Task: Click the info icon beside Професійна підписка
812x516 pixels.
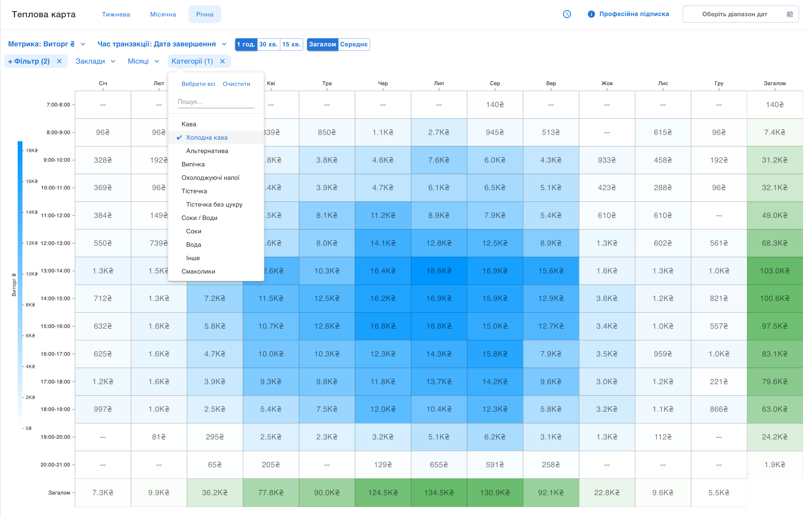Action: [x=591, y=14]
